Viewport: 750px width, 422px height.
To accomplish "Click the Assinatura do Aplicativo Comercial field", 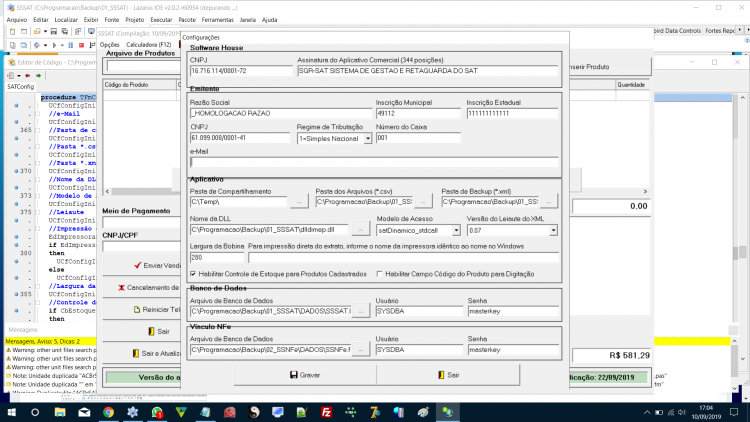I will [428, 71].
